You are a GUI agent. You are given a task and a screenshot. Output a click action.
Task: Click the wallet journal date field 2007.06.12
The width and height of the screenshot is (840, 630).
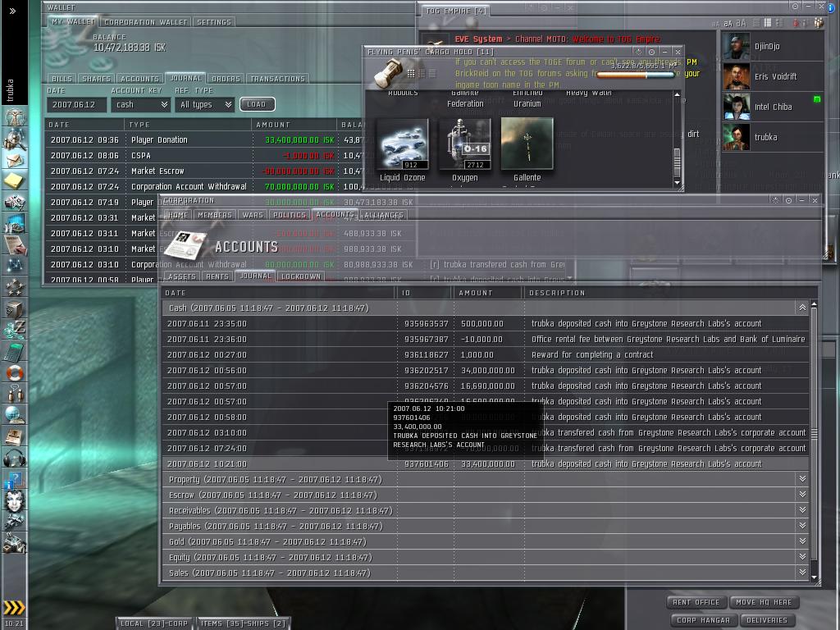(x=76, y=104)
